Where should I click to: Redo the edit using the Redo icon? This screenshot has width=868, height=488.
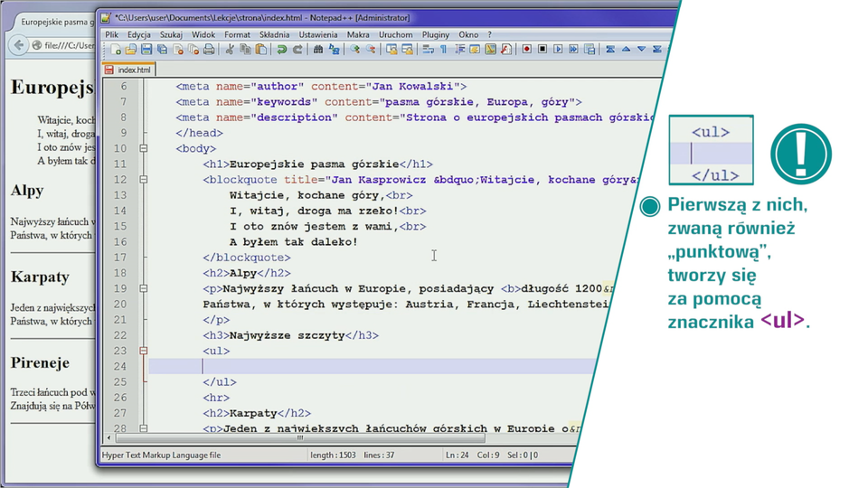pos(297,50)
